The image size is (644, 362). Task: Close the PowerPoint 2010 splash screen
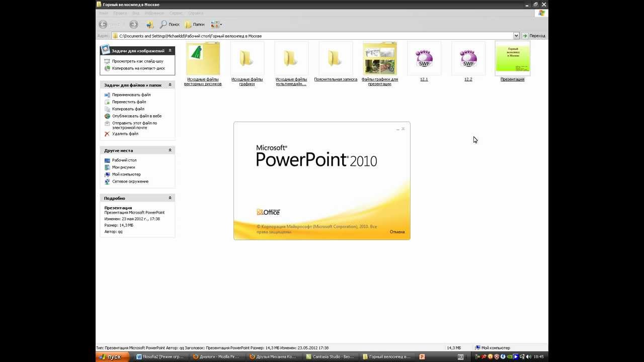(x=403, y=129)
